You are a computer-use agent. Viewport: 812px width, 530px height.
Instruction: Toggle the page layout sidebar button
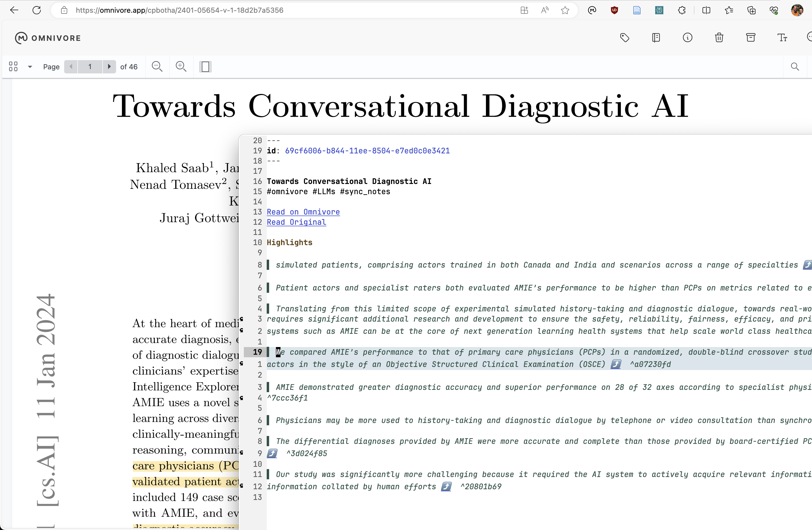pos(205,67)
